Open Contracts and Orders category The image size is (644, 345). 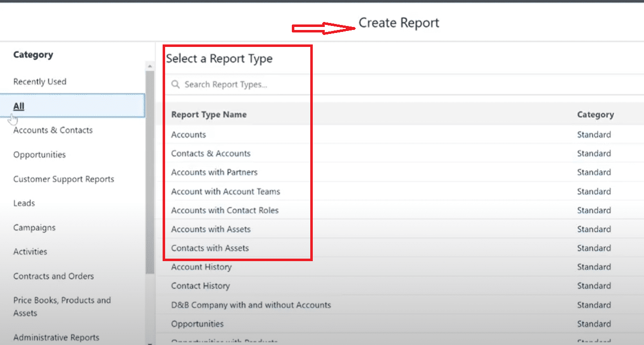pyautogui.click(x=53, y=276)
